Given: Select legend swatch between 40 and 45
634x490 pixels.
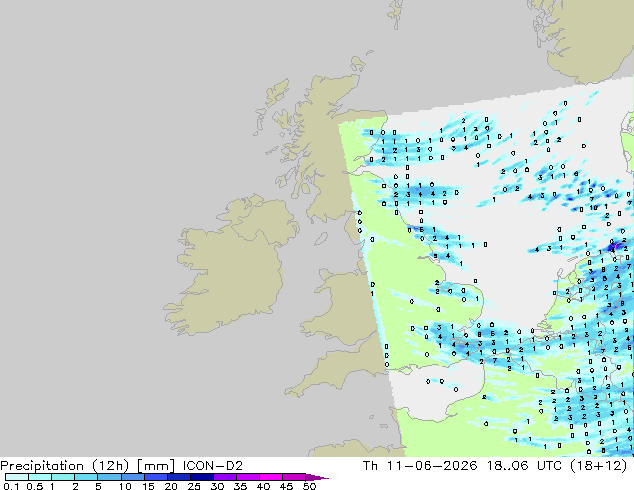Looking at the screenshot, I should (271, 477).
